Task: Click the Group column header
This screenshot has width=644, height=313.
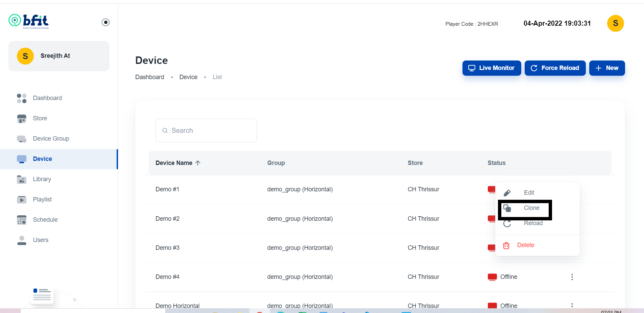Action: [276, 163]
